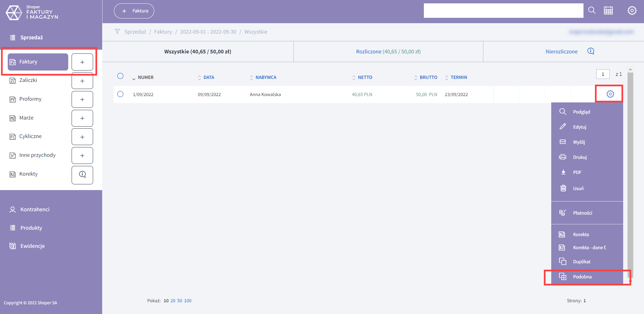Screen dimensions: 644x314
Task: Sort invoices by DATA column
Action: pos(208,78)
